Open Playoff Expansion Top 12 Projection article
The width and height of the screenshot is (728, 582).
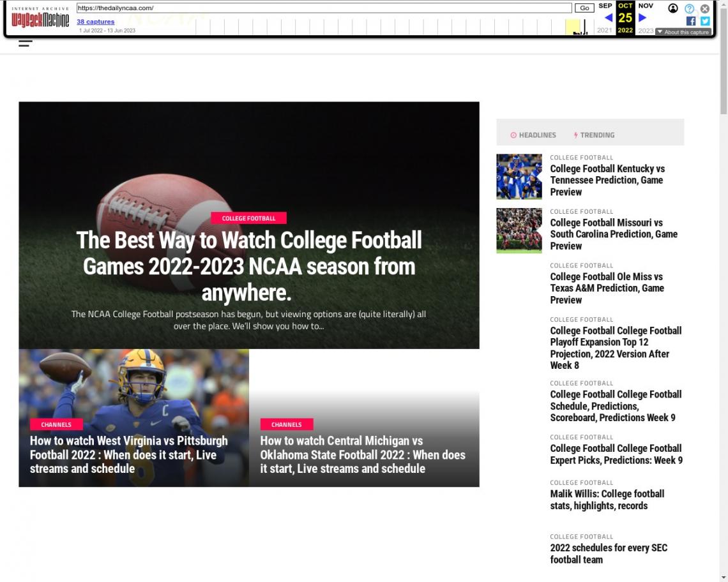point(616,348)
